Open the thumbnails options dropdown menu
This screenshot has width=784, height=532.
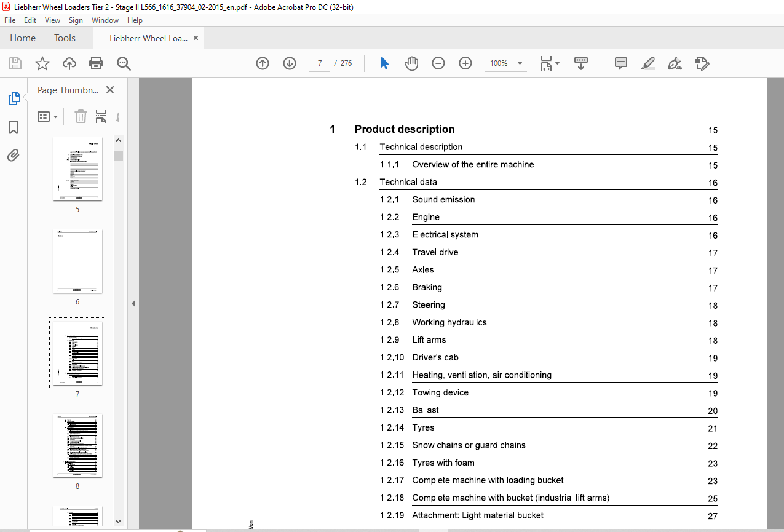[48, 116]
